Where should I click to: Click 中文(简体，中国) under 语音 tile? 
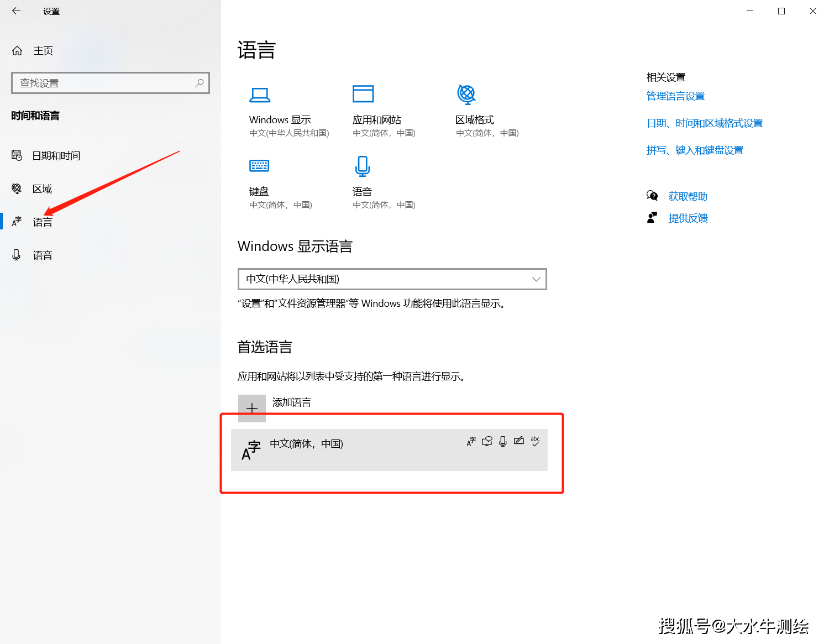point(384,205)
